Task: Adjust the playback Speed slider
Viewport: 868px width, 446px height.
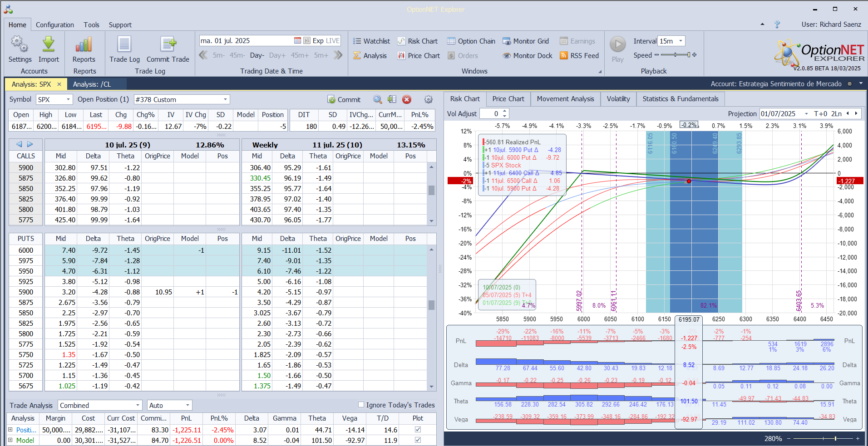Action: coord(676,55)
